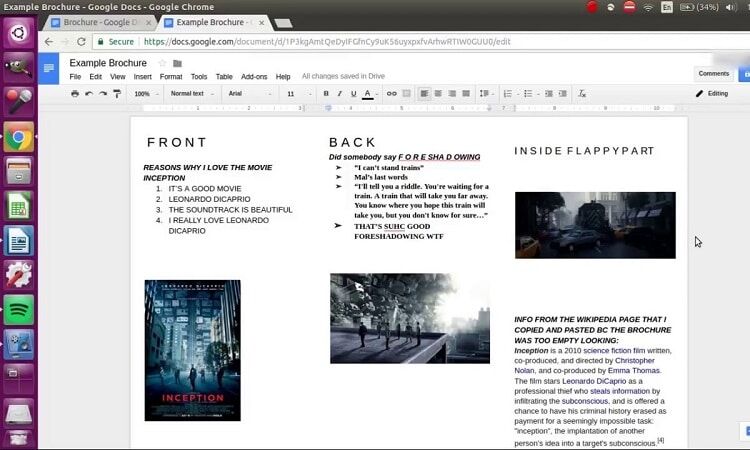The height and width of the screenshot is (450, 750).
Task: Decrease paragraph indent
Action: 549,94
